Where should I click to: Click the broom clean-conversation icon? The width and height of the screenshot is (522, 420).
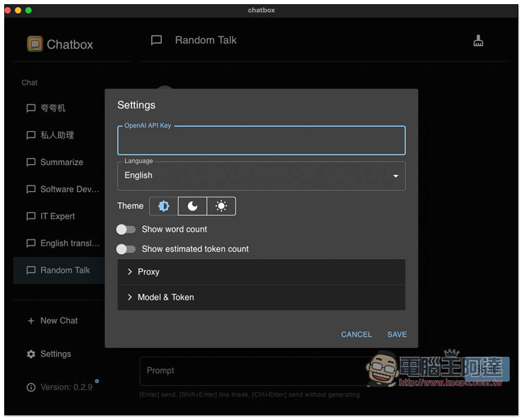pyautogui.click(x=478, y=41)
